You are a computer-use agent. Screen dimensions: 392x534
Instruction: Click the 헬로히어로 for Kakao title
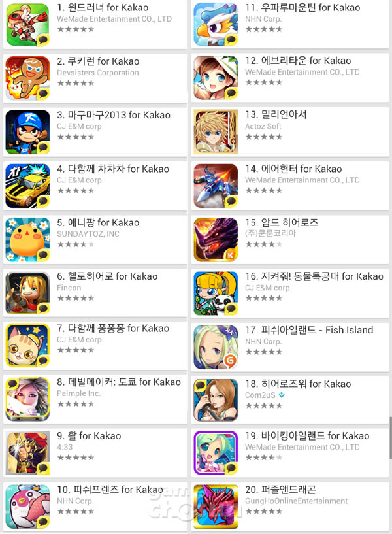[x=108, y=276]
